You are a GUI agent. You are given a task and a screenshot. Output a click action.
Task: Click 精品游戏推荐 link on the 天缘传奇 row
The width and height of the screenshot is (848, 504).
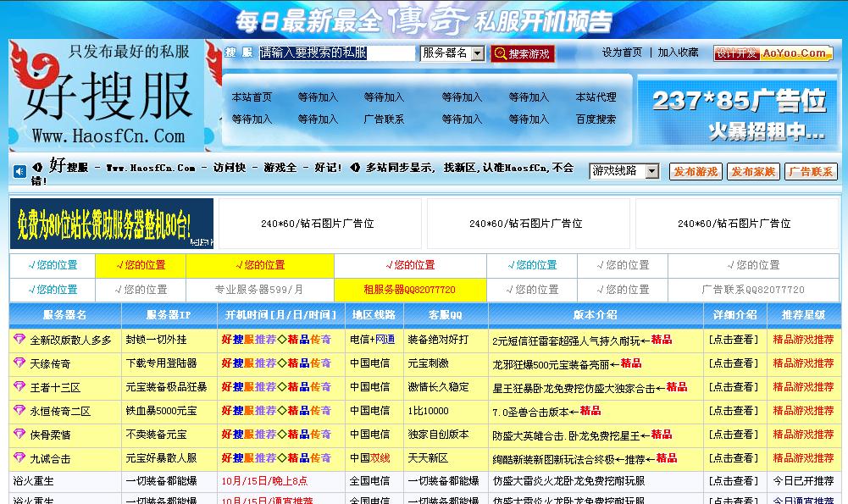pos(801,364)
